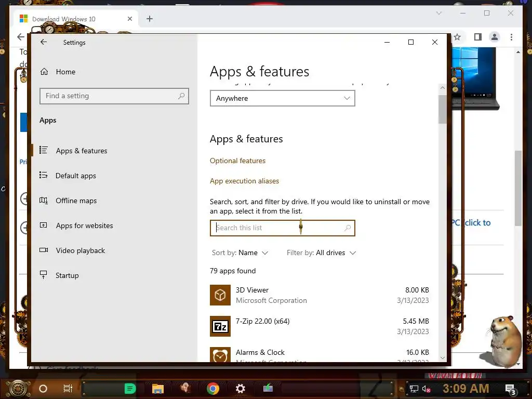Select the Alarms & Clock entry

click(320, 354)
